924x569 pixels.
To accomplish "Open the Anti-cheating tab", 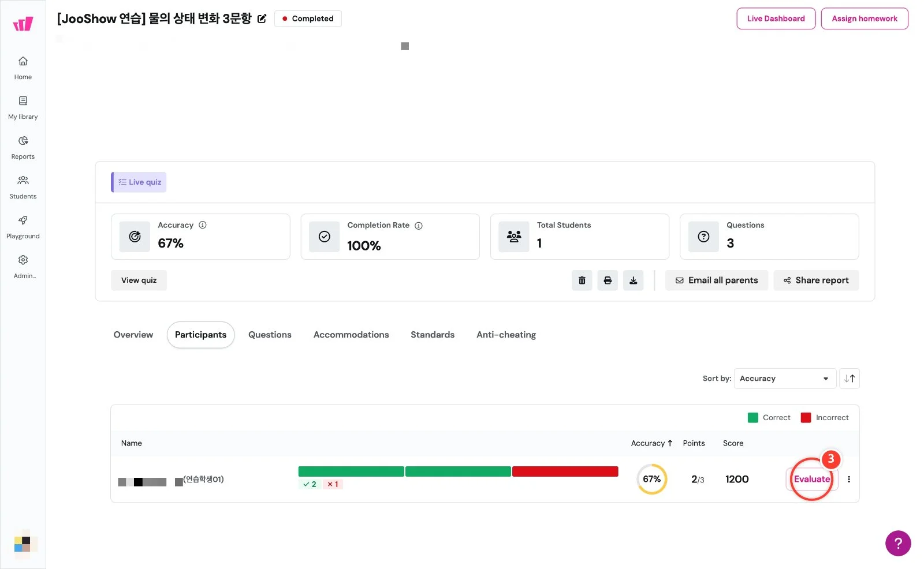I will pos(506,335).
